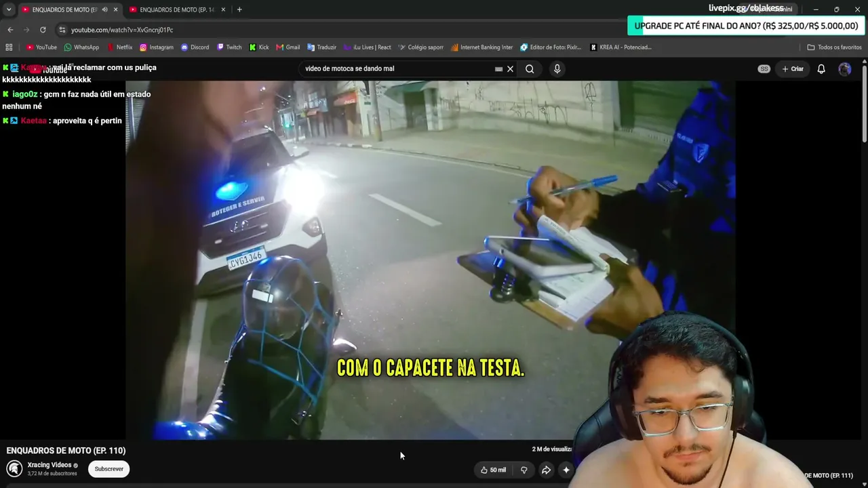868x488 pixels.
Task: Click the SS badge near Criar
Action: (x=764, y=68)
